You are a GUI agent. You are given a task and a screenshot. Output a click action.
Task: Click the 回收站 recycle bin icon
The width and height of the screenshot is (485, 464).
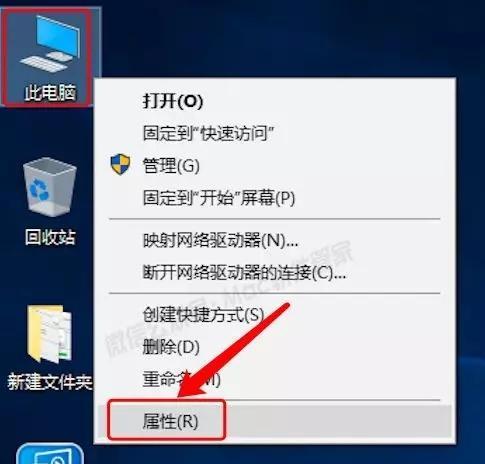point(50,187)
